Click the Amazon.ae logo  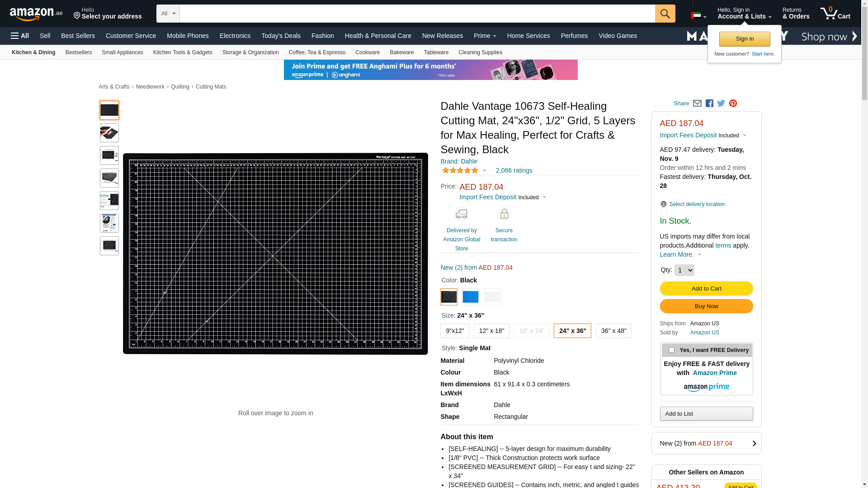pos(36,14)
